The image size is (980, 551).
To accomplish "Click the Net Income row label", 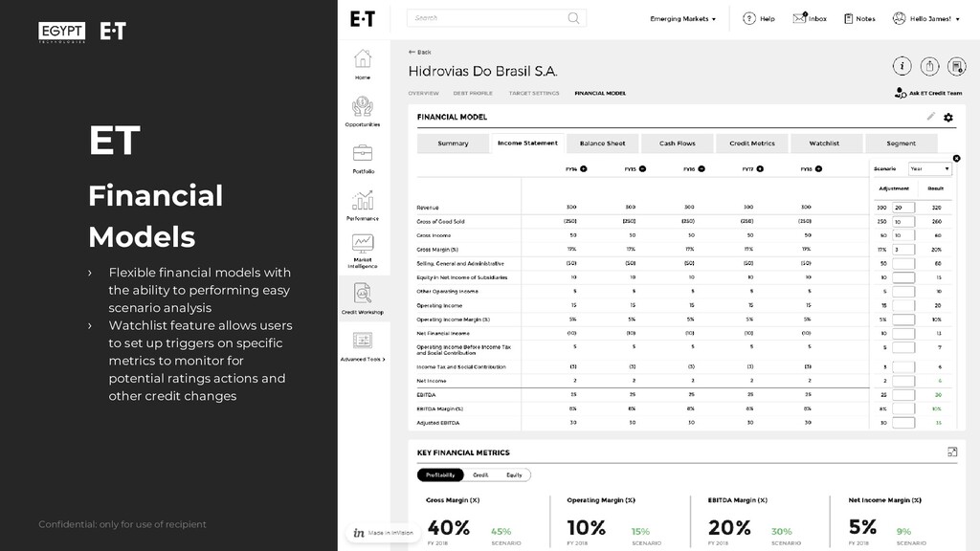I will click(x=432, y=381).
